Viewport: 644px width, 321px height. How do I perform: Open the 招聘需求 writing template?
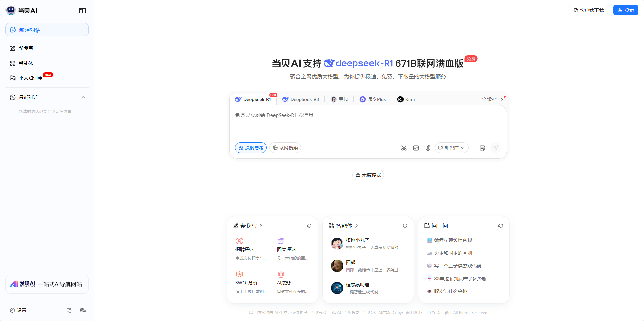[251, 249]
